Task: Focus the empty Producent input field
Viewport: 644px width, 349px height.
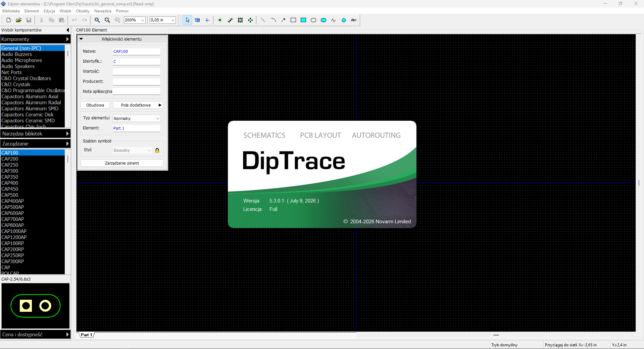Action: pyautogui.click(x=137, y=82)
